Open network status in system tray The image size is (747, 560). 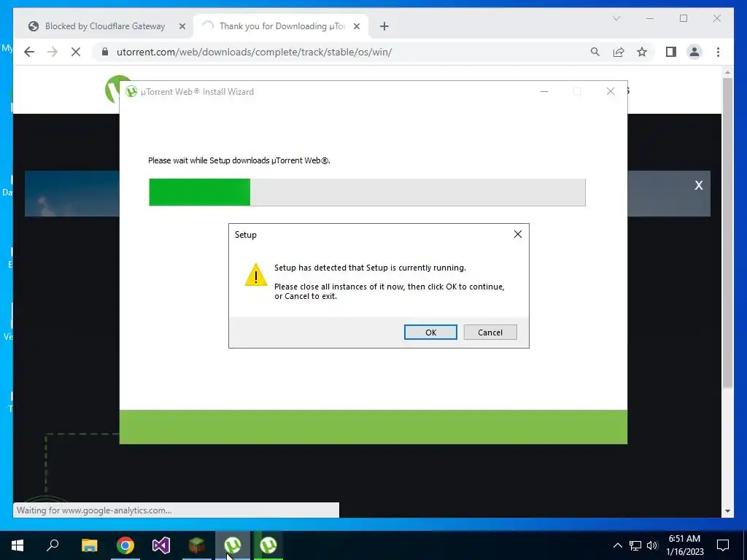(x=635, y=545)
